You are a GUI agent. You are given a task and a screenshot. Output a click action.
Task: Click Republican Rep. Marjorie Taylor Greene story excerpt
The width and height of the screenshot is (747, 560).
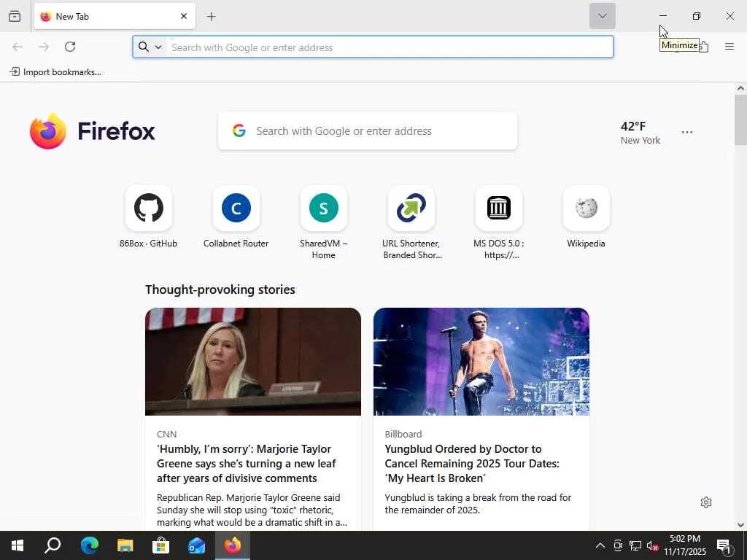pos(252,510)
